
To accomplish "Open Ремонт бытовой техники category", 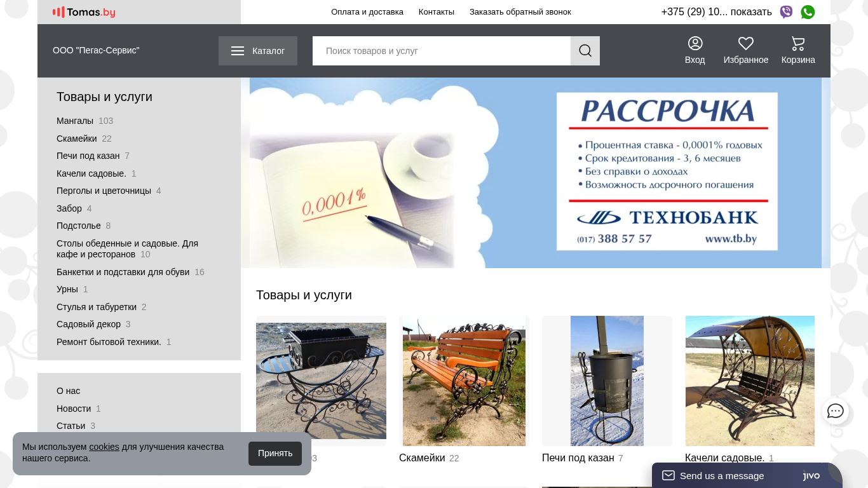I will (x=109, y=342).
